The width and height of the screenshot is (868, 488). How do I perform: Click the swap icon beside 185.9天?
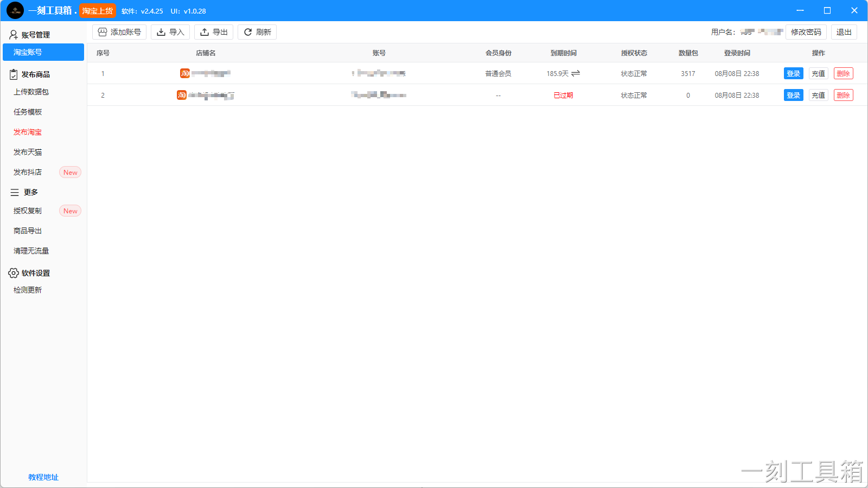coord(576,73)
